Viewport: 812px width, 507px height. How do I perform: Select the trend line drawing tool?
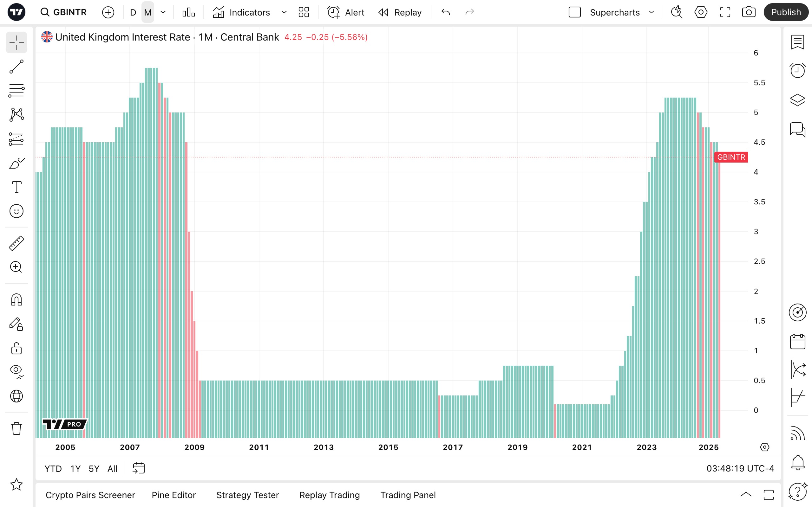click(x=16, y=67)
